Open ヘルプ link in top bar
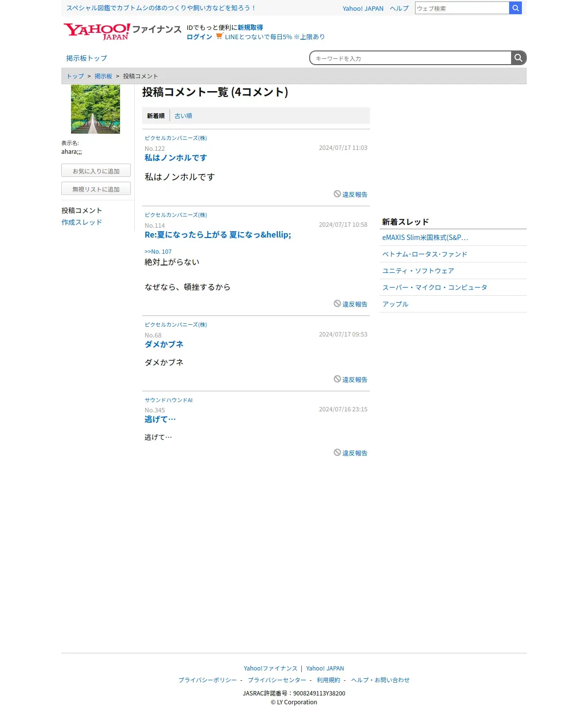Viewport: 588px width, 718px height. (399, 8)
